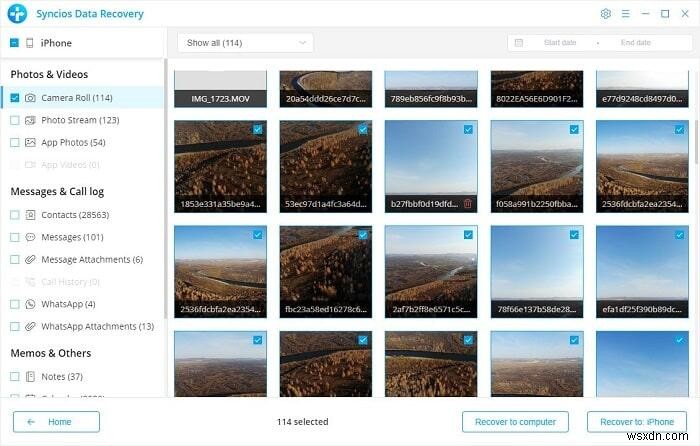The width and height of the screenshot is (700, 446).
Task: Click the sidebar vertical scrollbar
Action: coord(165,188)
